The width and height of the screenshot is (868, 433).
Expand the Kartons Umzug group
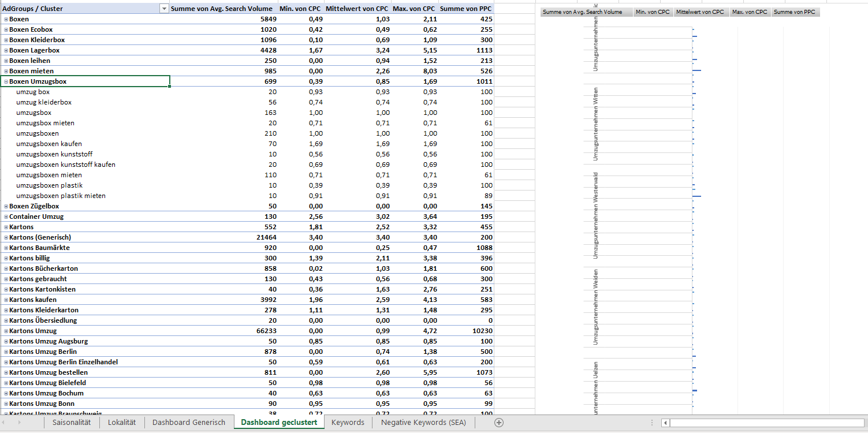point(6,331)
